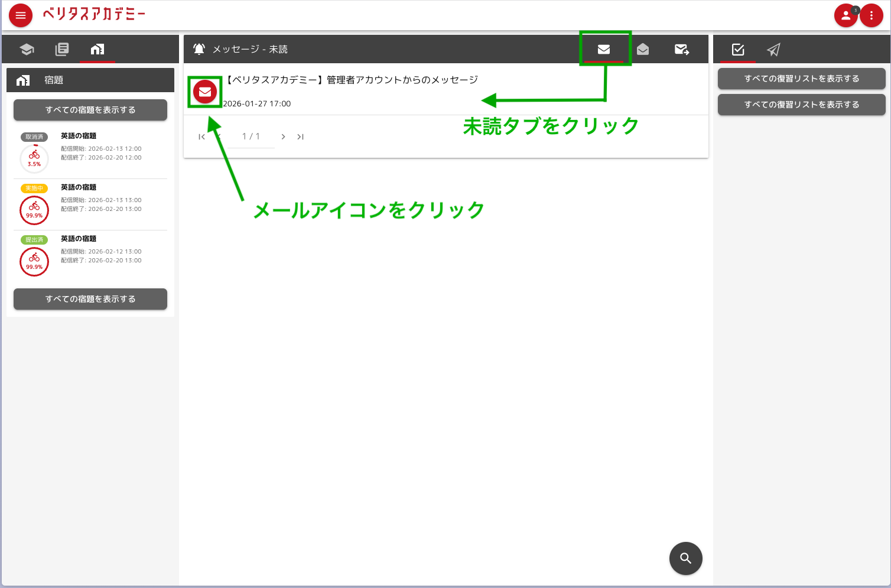Open the hamburger menu button
This screenshot has height=588, width=891.
tap(21, 15)
